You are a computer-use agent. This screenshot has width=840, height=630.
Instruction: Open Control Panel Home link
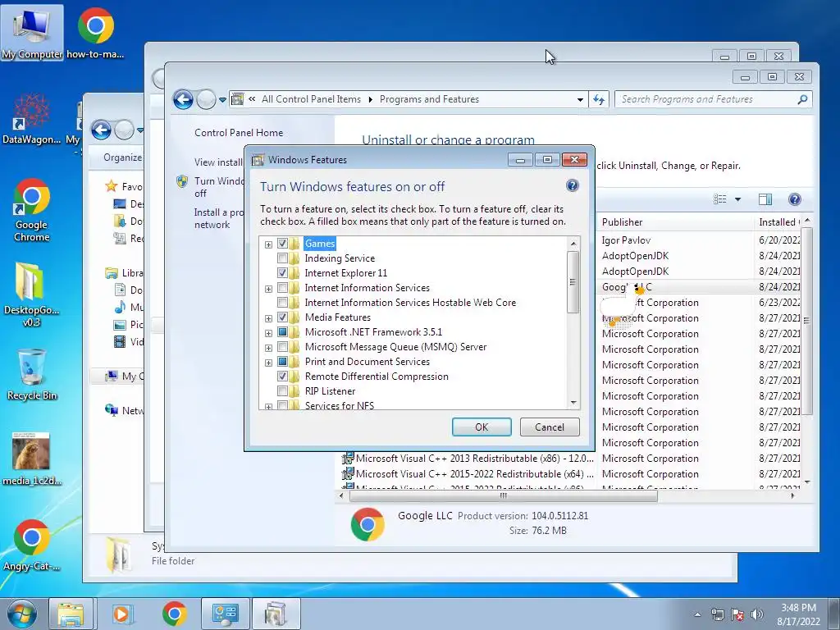pyautogui.click(x=239, y=132)
